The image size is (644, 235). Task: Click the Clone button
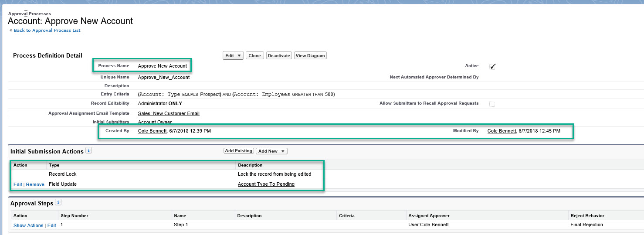click(254, 55)
